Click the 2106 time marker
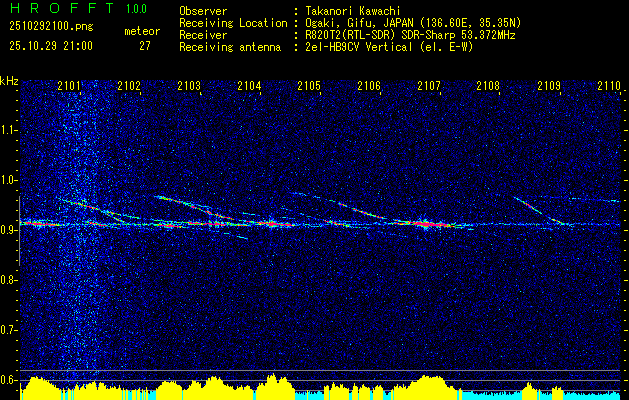 (369, 86)
